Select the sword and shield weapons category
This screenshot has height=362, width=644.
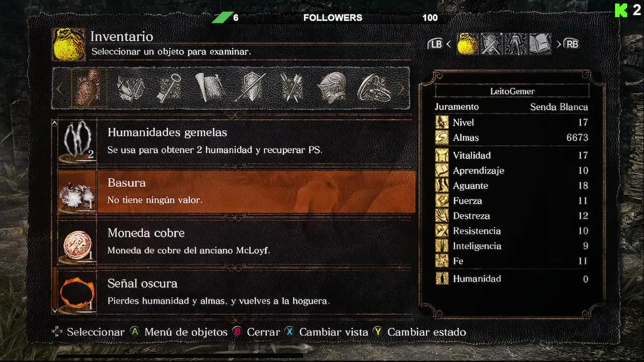click(x=251, y=88)
